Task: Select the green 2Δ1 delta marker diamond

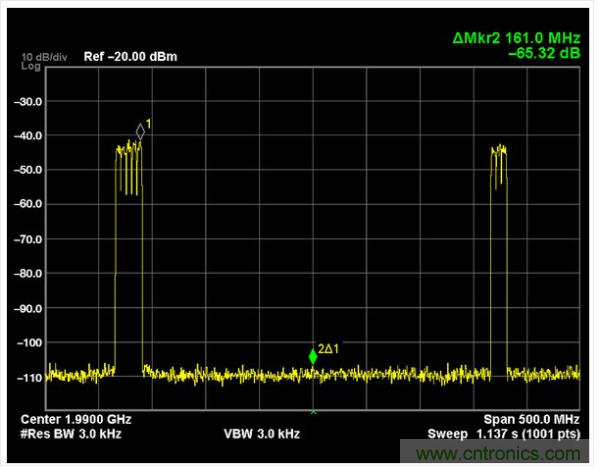Action: [x=313, y=357]
